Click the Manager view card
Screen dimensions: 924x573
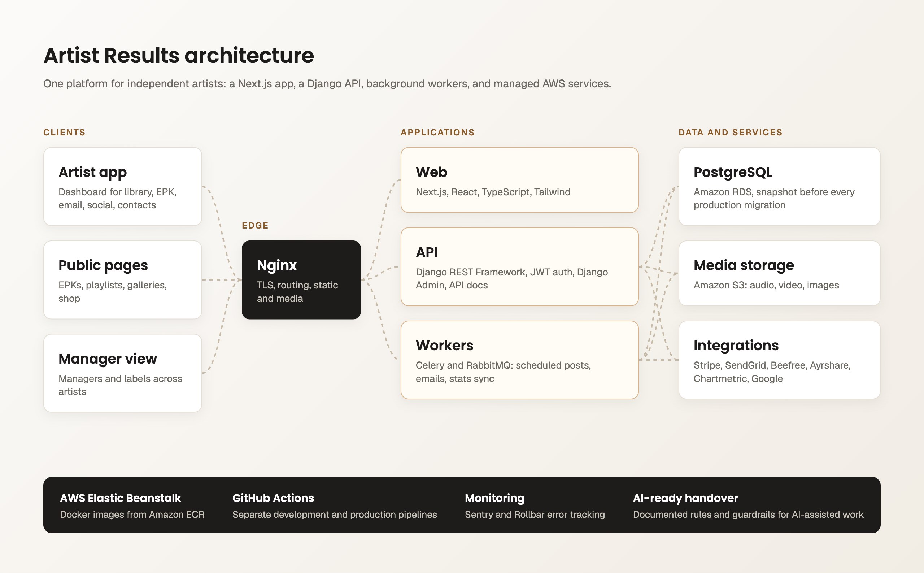[x=122, y=373]
